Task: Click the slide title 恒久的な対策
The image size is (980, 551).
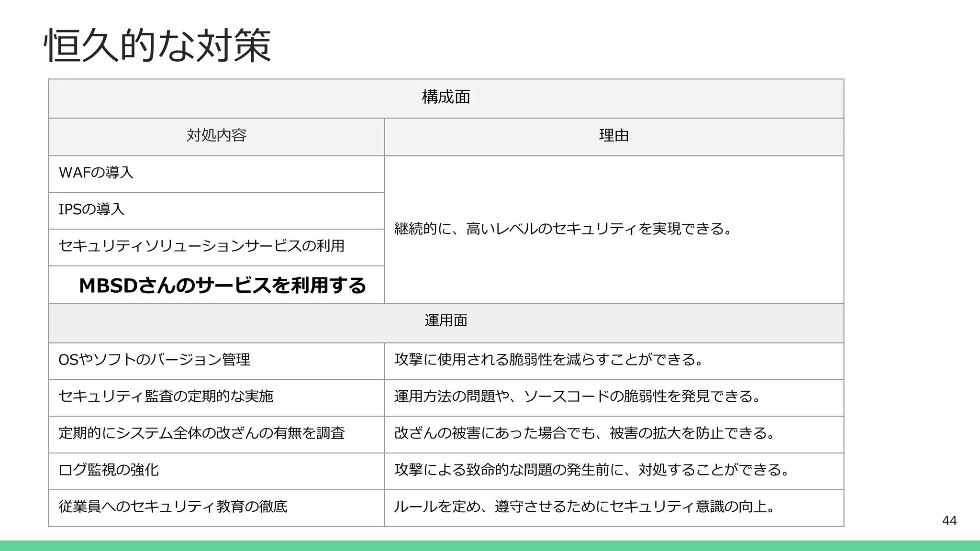Action: pos(157,45)
